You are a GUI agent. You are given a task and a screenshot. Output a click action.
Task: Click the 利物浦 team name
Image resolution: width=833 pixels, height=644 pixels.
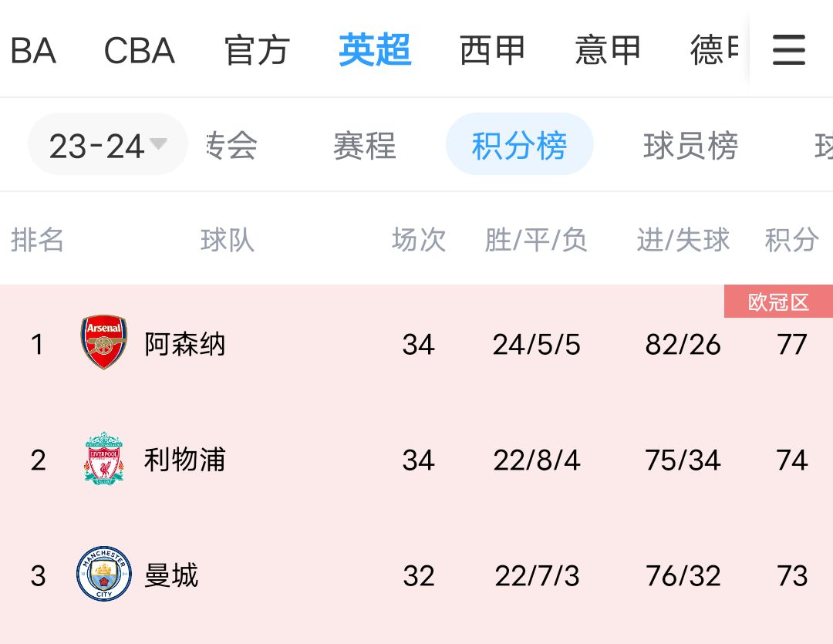185,460
